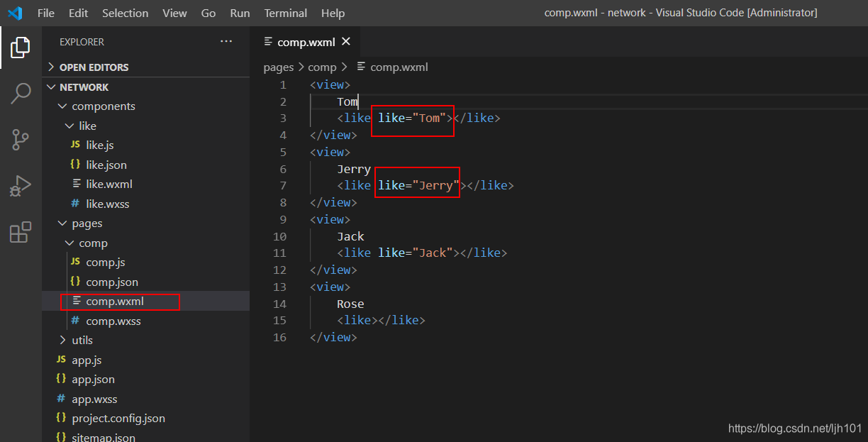The height and width of the screenshot is (442, 868).
Task: Click the comp.wxml breadcrumb segment
Action: pos(399,67)
